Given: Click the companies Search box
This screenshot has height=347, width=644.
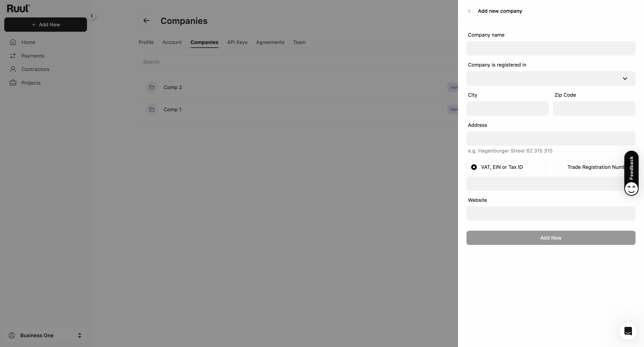Looking at the screenshot, I should 298,62.
